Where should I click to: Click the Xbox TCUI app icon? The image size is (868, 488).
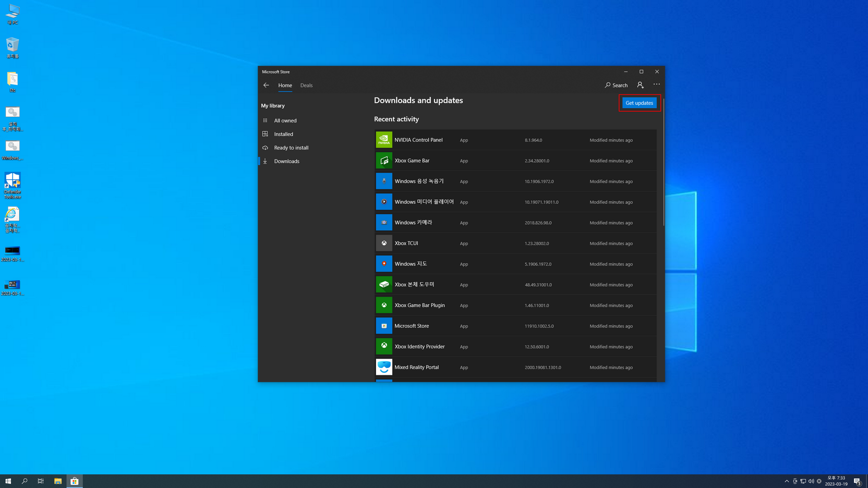pos(384,243)
